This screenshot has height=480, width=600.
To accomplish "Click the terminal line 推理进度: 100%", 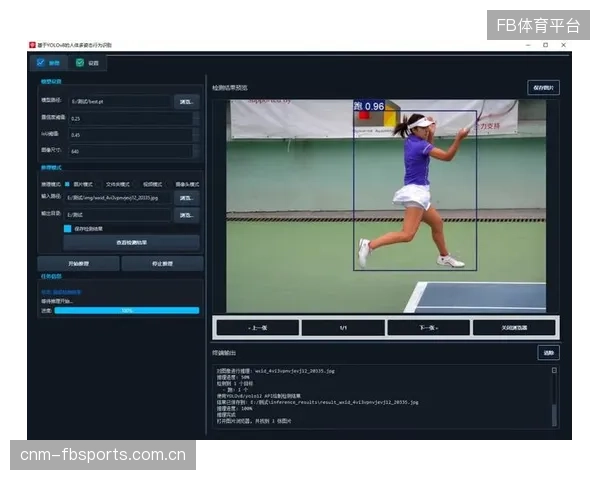I will (234, 408).
